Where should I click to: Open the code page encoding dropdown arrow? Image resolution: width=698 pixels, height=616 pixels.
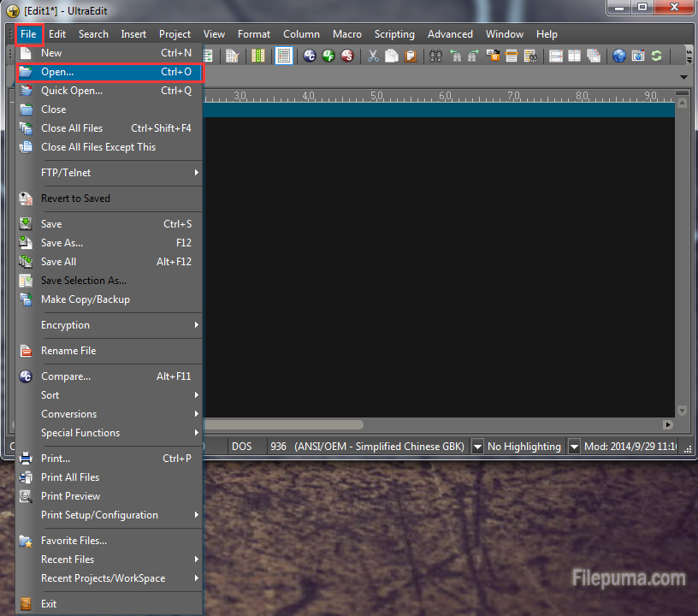pos(476,447)
